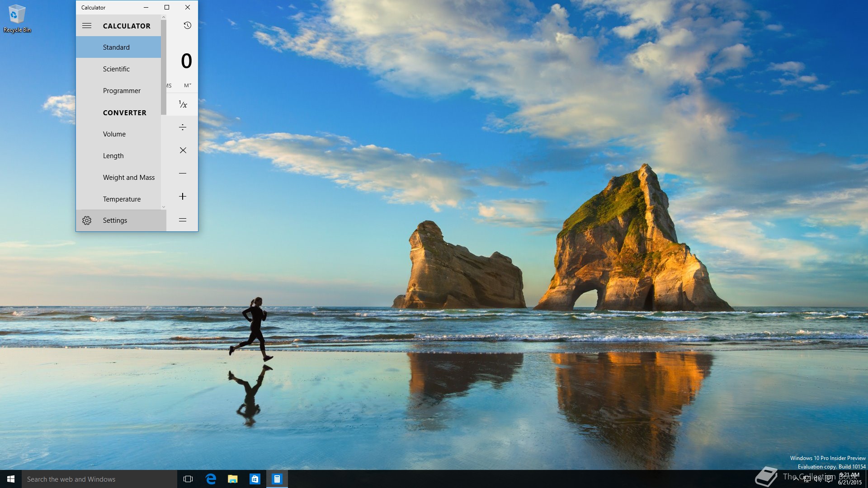Open Task View from the taskbar

(188, 479)
